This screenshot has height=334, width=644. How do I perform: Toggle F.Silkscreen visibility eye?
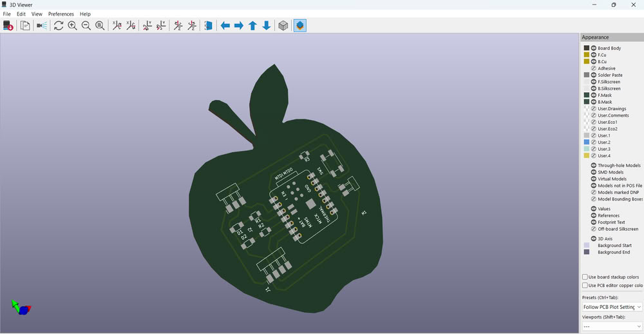coord(594,81)
